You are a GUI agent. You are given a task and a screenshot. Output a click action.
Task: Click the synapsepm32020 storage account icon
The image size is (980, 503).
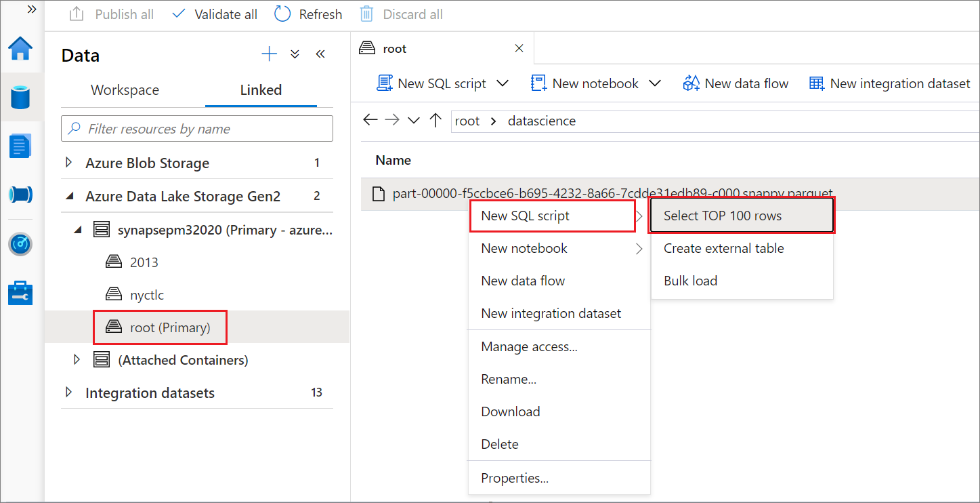click(102, 230)
